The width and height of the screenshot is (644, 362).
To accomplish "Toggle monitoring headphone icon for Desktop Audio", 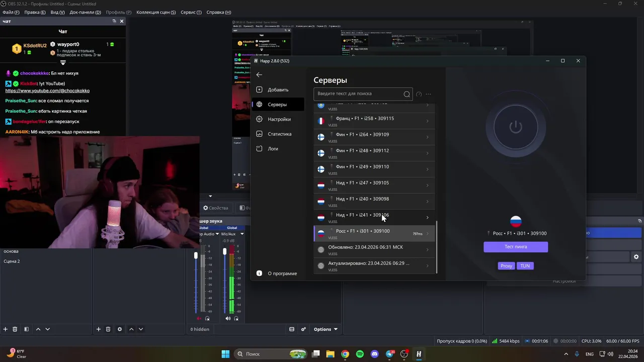I will [x=207, y=318].
